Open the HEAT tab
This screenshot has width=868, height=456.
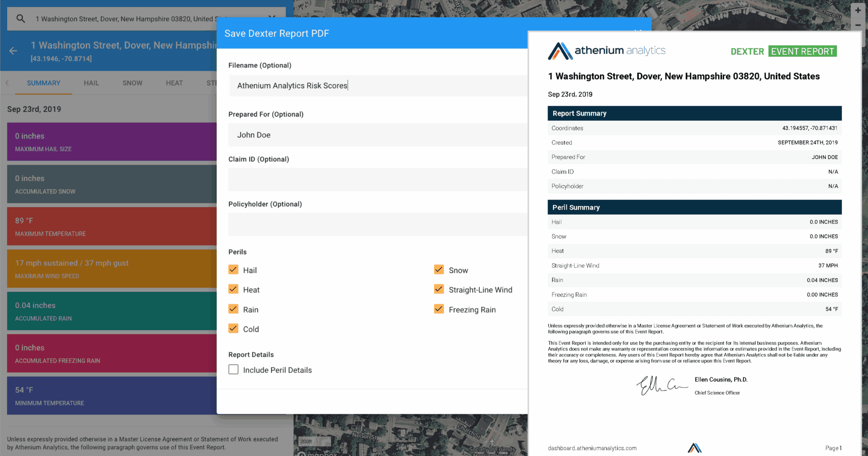(175, 83)
